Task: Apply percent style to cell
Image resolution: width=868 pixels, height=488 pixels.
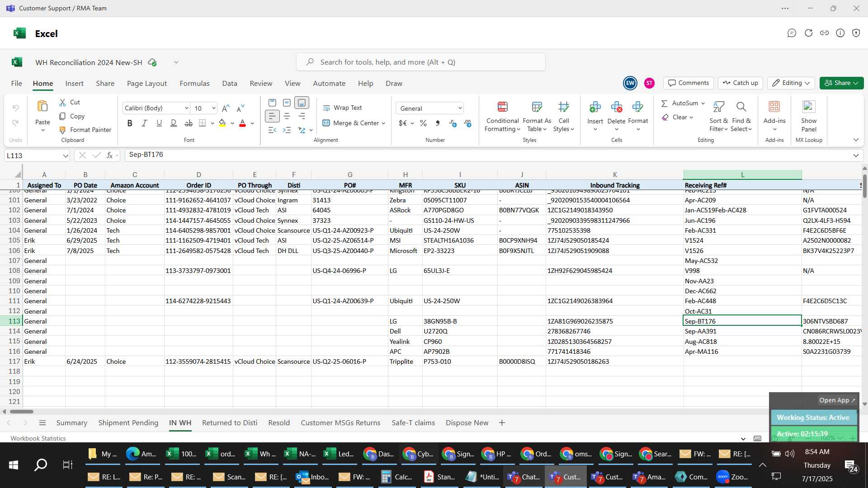Action: pyautogui.click(x=423, y=123)
